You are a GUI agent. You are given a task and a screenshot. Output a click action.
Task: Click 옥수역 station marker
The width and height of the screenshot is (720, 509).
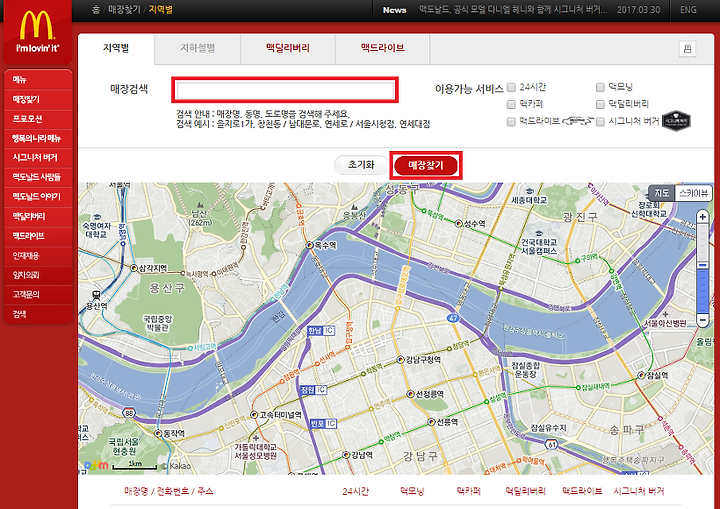(x=309, y=245)
